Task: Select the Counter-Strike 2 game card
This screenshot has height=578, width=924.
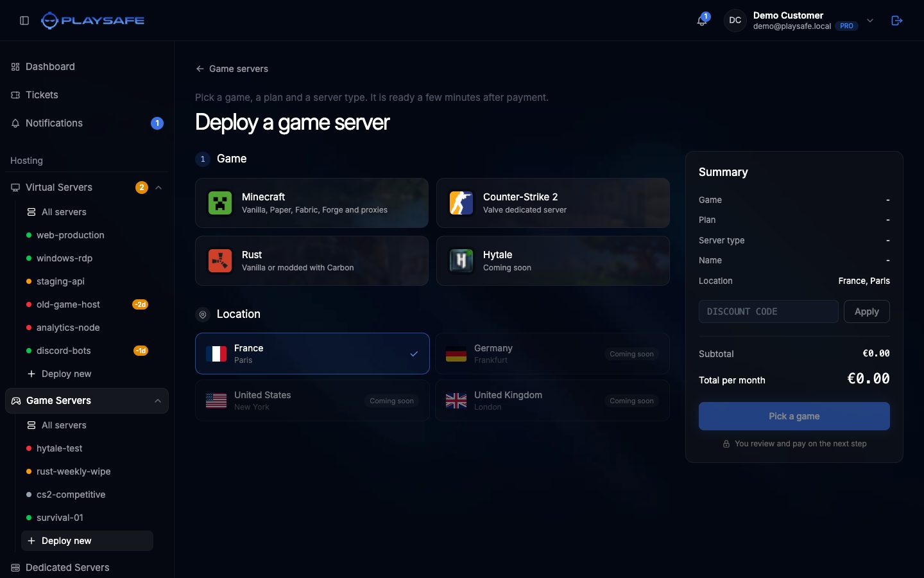Action: [x=553, y=203]
